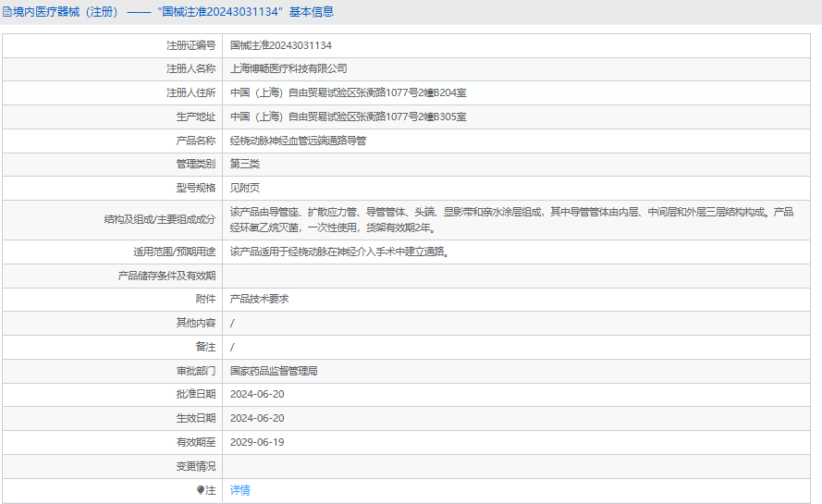Click the 管理类别 row label
This screenshot has height=504, width=822.
(x=196, y=164)
